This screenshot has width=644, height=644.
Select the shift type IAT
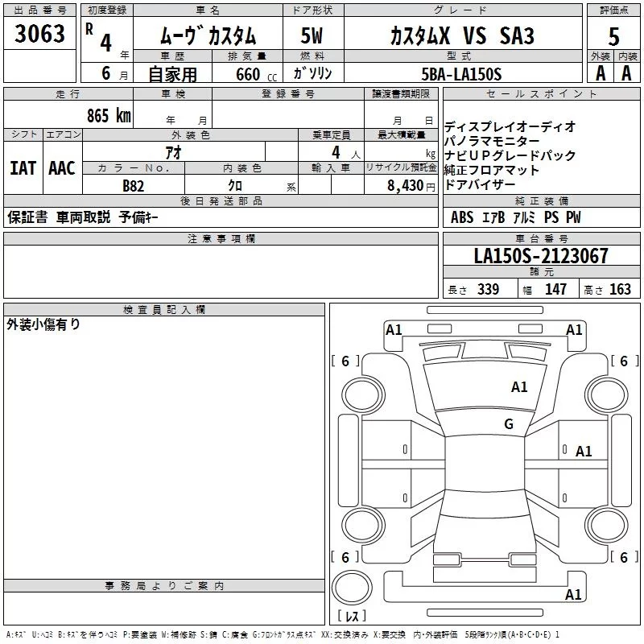pyautogui.click(x=23, y=168)
